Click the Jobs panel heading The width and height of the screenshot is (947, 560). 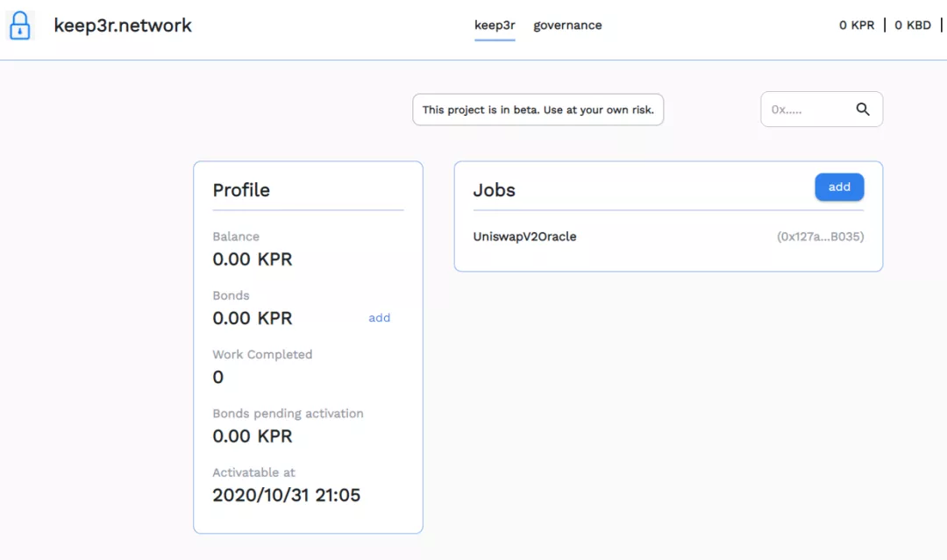(495, 190)
